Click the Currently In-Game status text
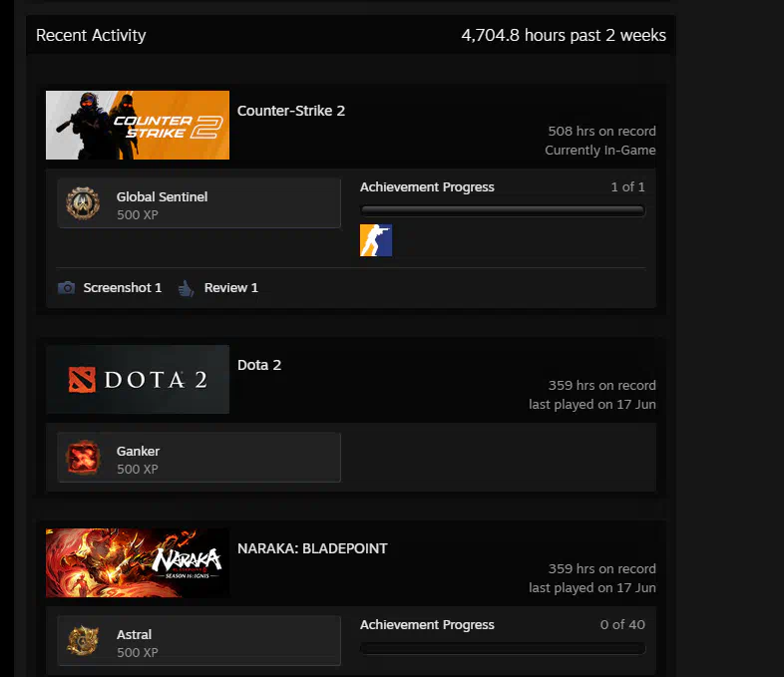This screenshot has height=677, width=784. tap(600, 150)
